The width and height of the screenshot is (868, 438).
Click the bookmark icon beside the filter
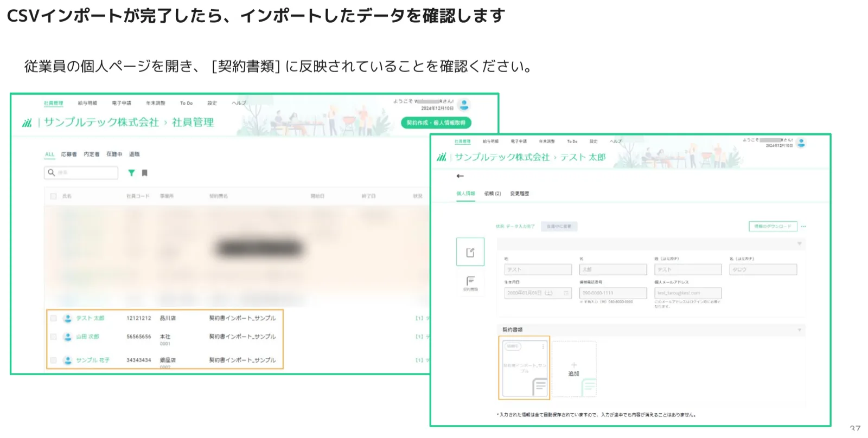pyautogui.click(x=144, y=173)
